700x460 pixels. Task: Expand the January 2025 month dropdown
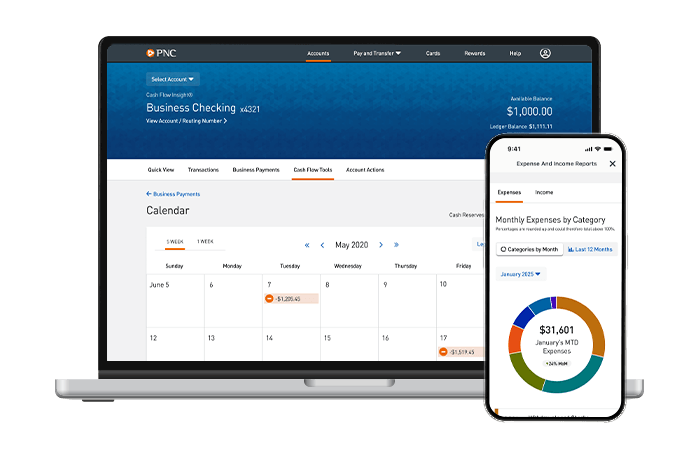521,274
